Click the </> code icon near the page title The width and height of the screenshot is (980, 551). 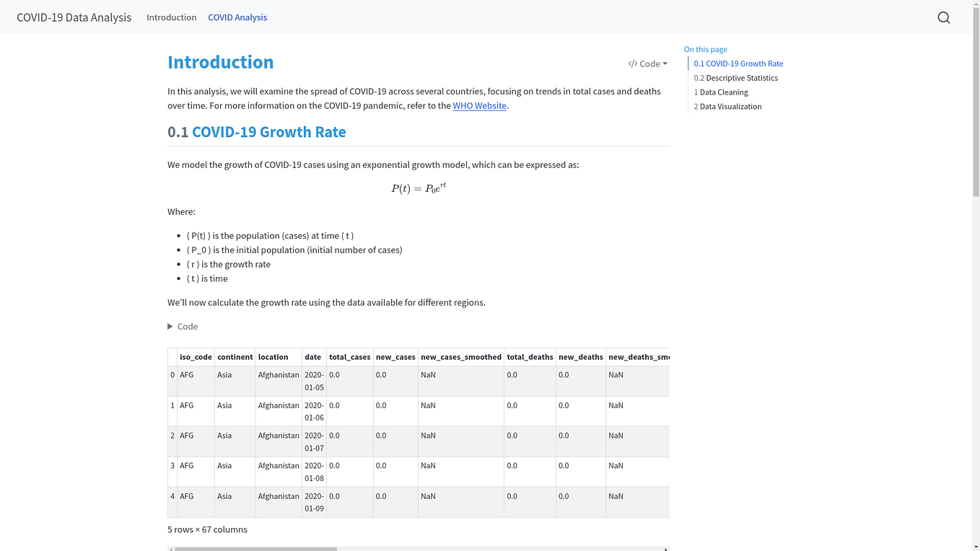pyautogui.click(x=631, y=63)
